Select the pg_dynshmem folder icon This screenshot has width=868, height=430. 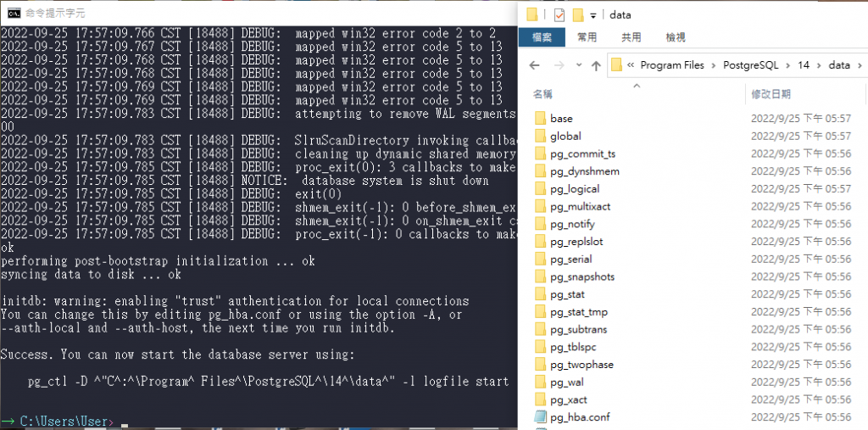pos(541,170)
